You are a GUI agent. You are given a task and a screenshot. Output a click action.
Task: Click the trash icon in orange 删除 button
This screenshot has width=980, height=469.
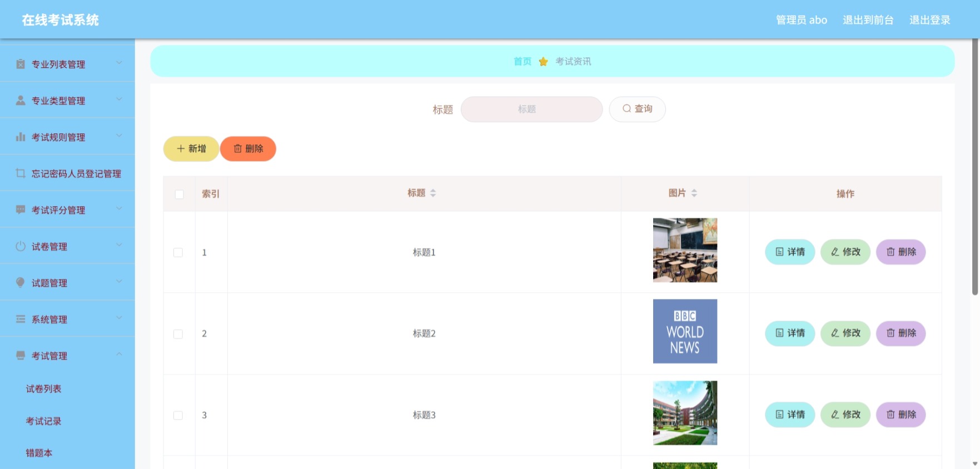[x=238, y=148]
